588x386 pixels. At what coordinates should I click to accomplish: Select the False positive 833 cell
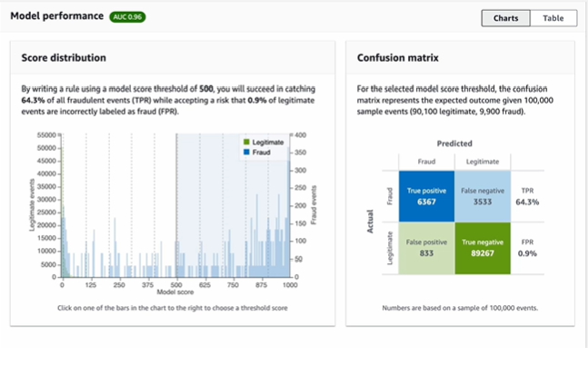pyautogui.click(x=427, y=248)
